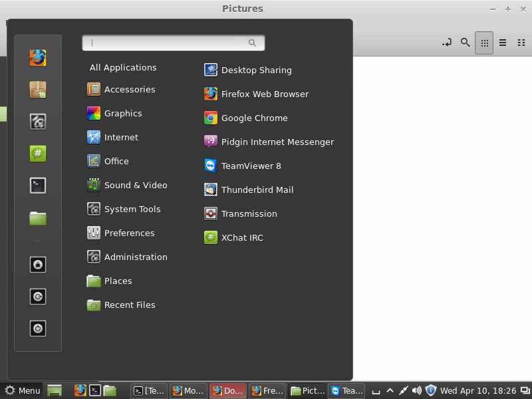The height and width of the screenshot is (399, 532).
Task: Launch Thunderbird Mail
Action: 249,190
